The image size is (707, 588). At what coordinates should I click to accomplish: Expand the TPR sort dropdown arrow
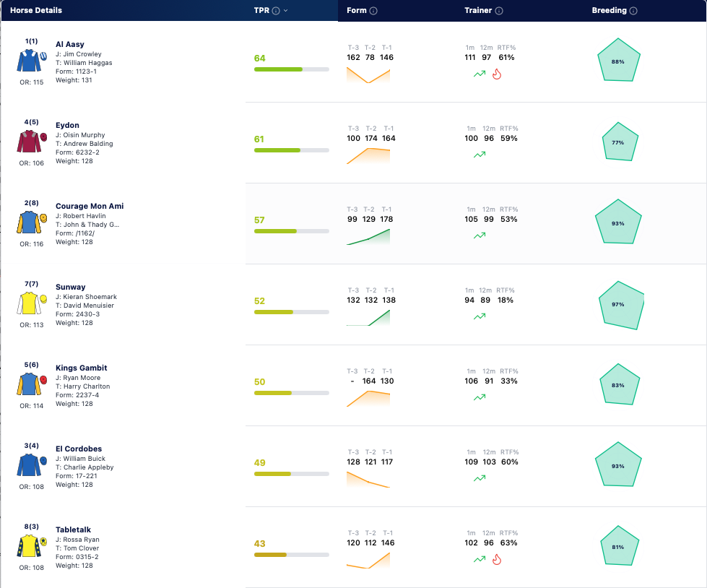tap(285, 11)
